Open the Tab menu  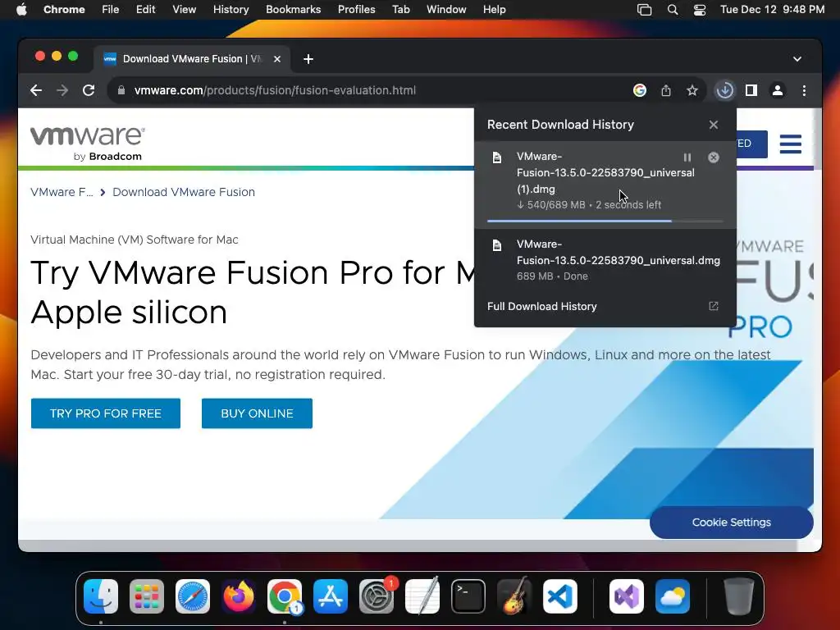click(x=400, y=10)
